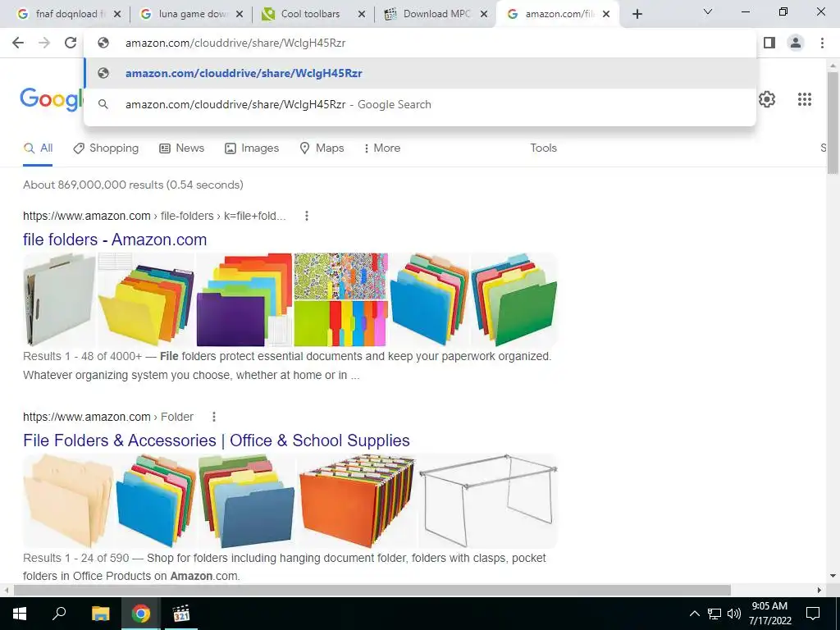840x630 pixels.
Task: Open Media Player Classic taskbar icon
Action: point(181,614)
